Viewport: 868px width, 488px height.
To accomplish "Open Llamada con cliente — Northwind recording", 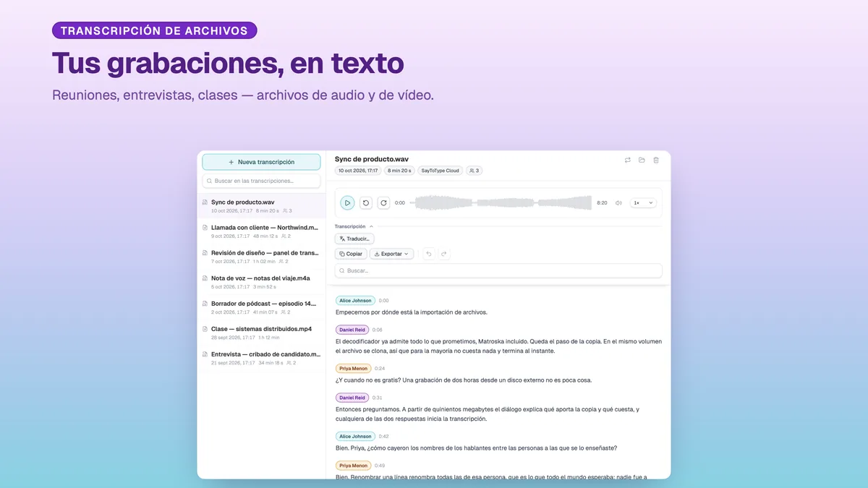I will (261, 231).
